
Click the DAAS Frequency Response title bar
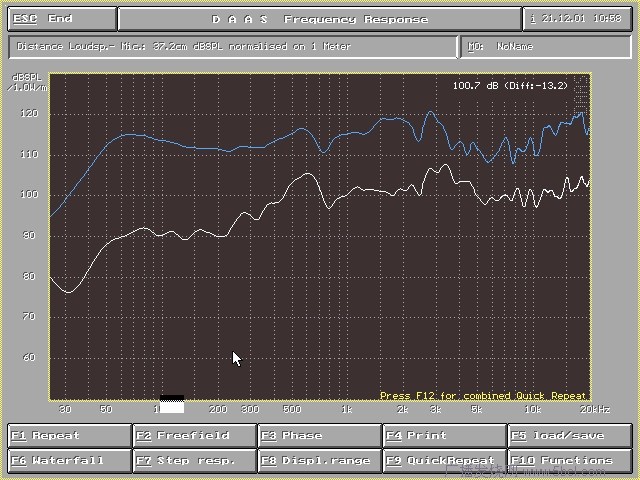click(319, 19)
